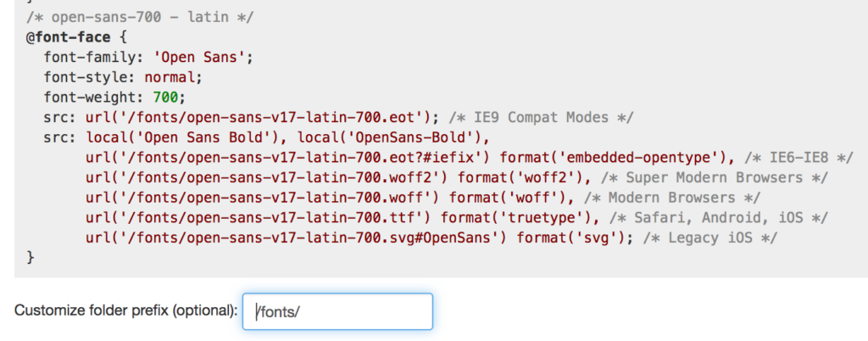Click the Legacy iOS comment

click(x=709, y=238)
